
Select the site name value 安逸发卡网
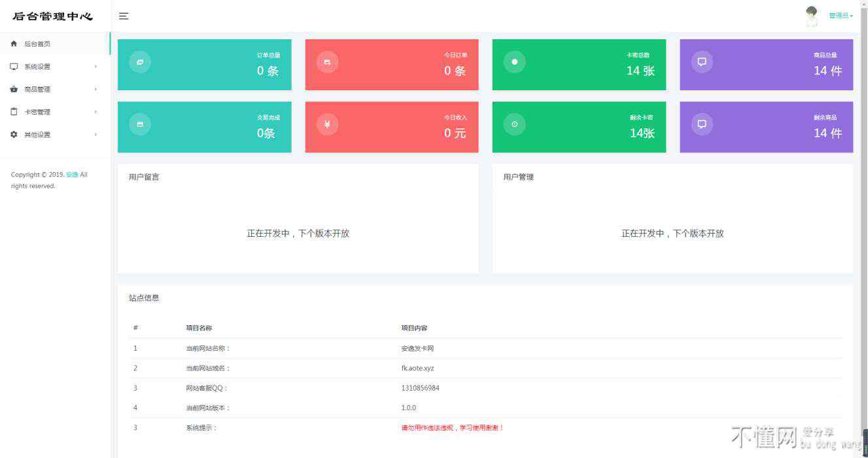(418, 348)
